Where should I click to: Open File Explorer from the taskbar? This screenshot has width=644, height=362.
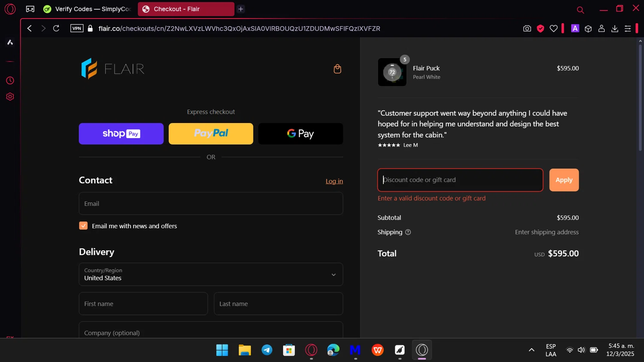(x=245, y=350)
